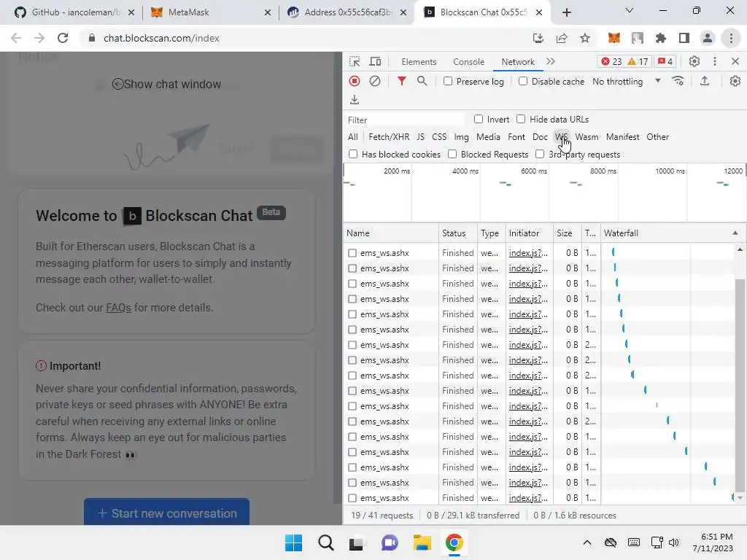This screenshot has width=747, height=560.
Task: Focus the network Filter input
Action: [405, 120]
